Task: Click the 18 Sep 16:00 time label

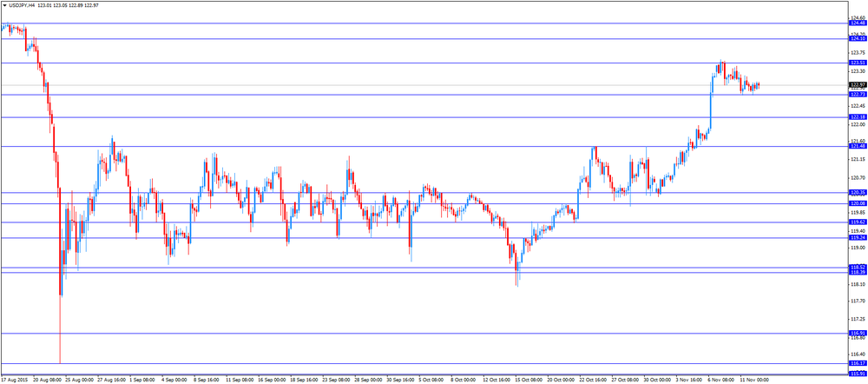Action: coord(304,381)
